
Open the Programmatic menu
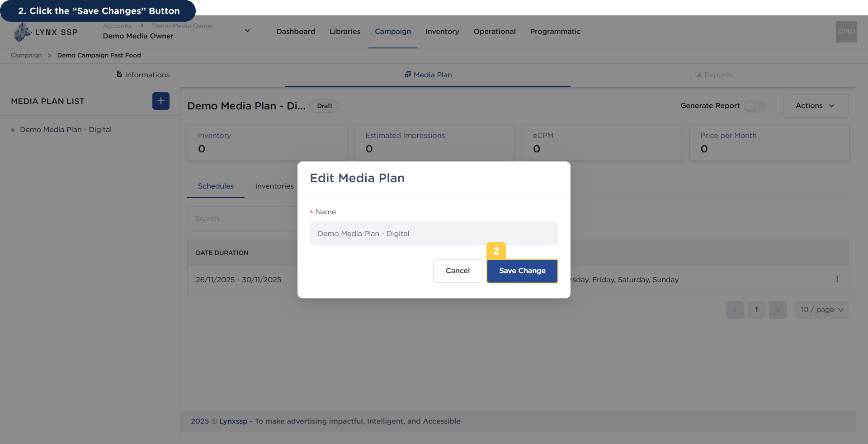pos(555,32)
